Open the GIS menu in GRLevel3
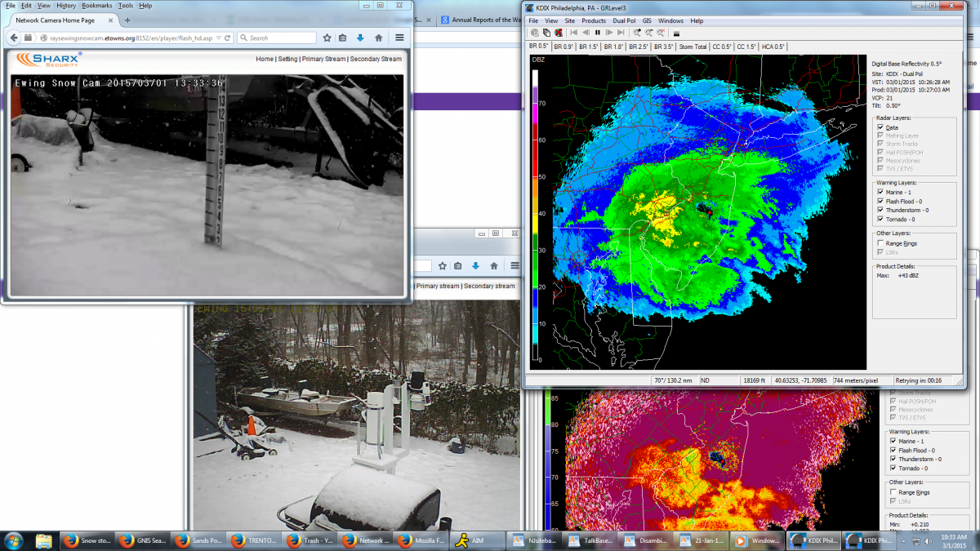This screenshot has width=980, height=551. [x=647, y=20]
